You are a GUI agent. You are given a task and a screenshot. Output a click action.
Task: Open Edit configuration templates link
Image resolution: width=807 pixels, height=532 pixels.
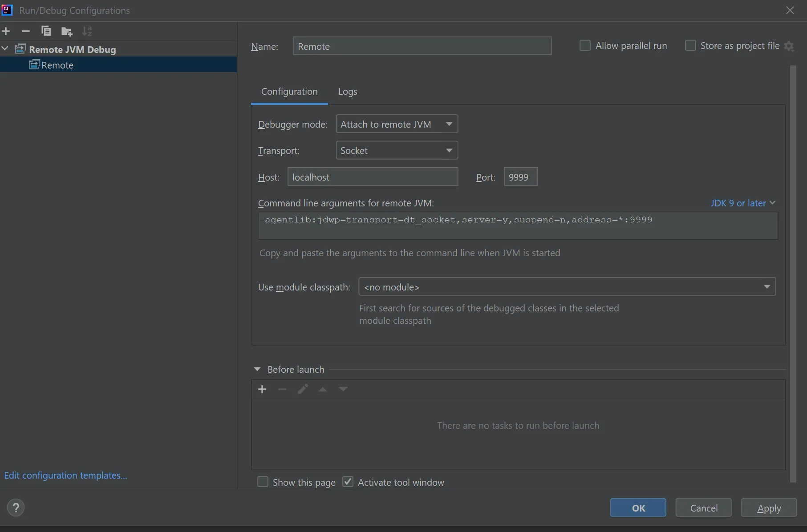tap(65, 476)
